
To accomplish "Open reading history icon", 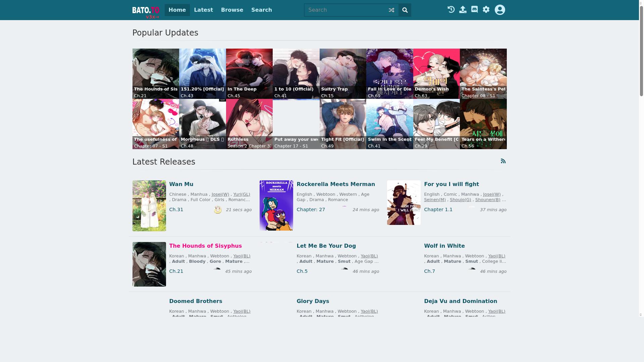I will pos(451,10).
